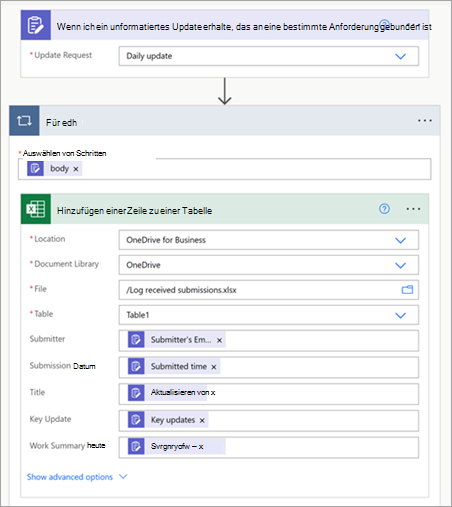Image resolution: width=452 pixels, height=507 pixels.
Task: Remove the Aktualisieren von token
Action: click(x=213, y=393)
